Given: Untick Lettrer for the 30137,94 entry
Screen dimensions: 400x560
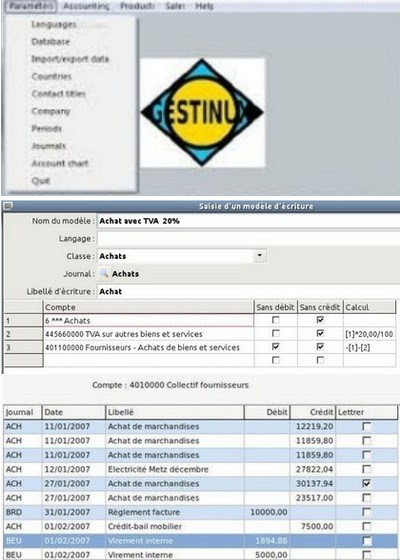Looking at the screenshot, I should tap(366, 484).
